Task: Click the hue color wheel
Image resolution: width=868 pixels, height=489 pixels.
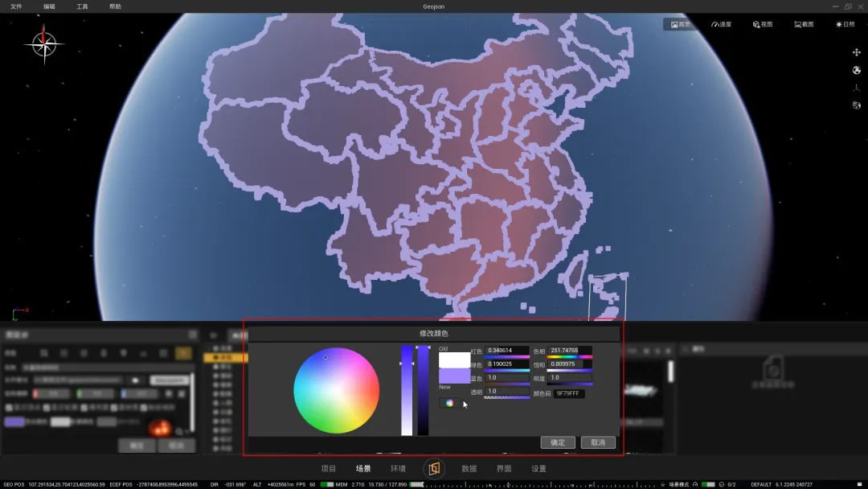Action: click(x=336, y=390)
